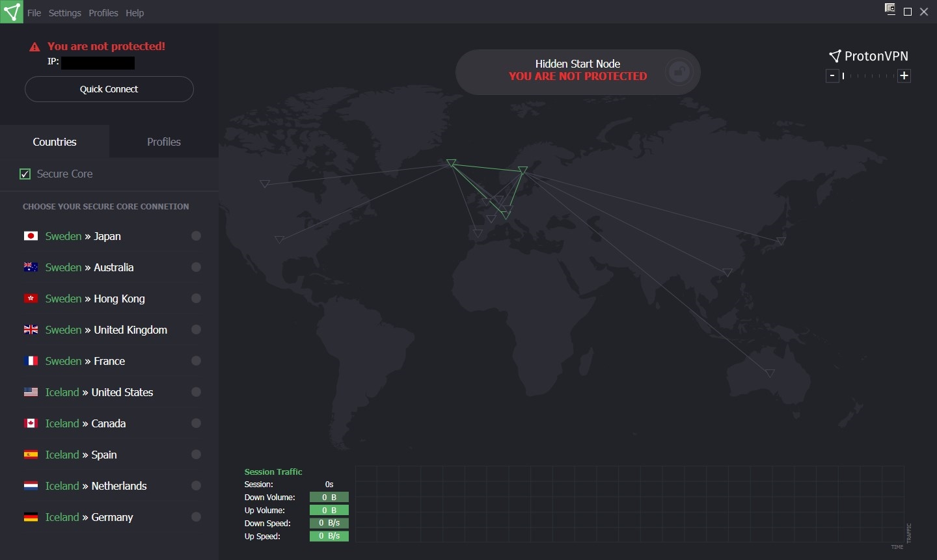
Task: Click the compact mode icon in the title bar
Action: [x=890, y=9]
